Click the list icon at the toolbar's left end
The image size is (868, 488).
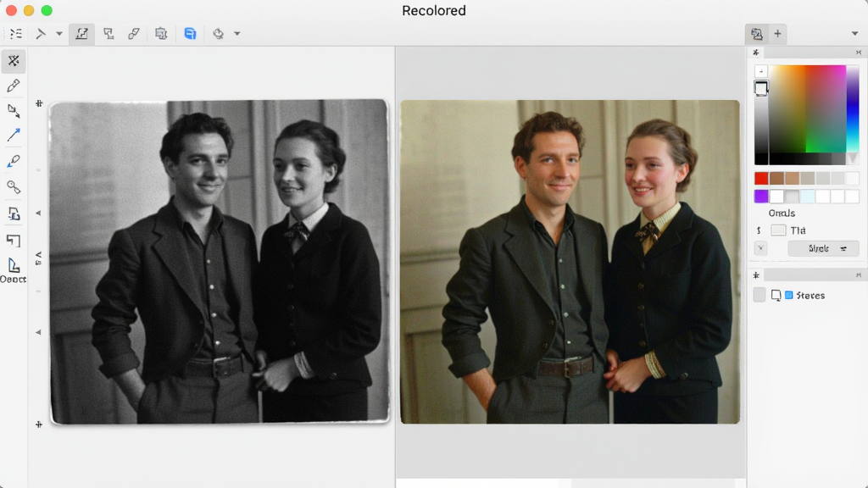pos(16,34)
